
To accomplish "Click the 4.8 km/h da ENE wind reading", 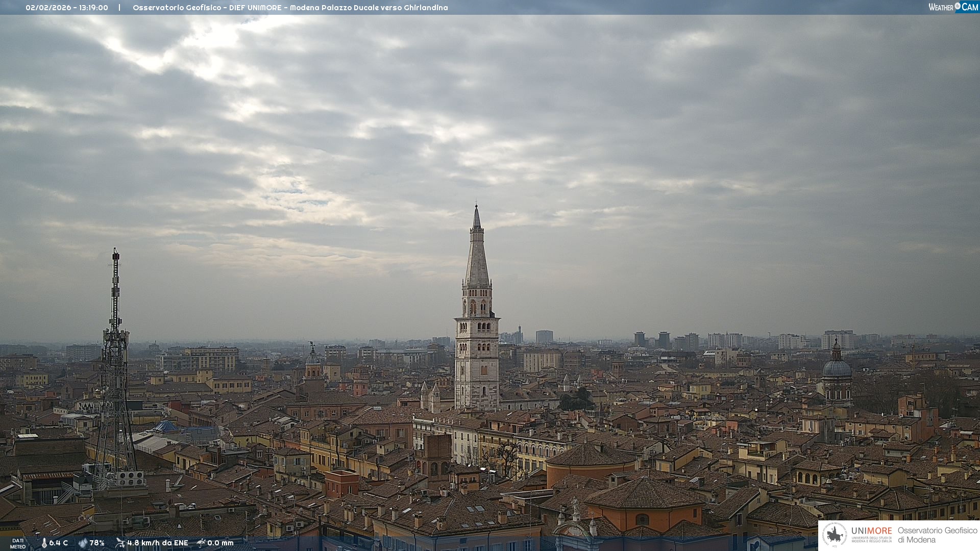I will 158,543.
